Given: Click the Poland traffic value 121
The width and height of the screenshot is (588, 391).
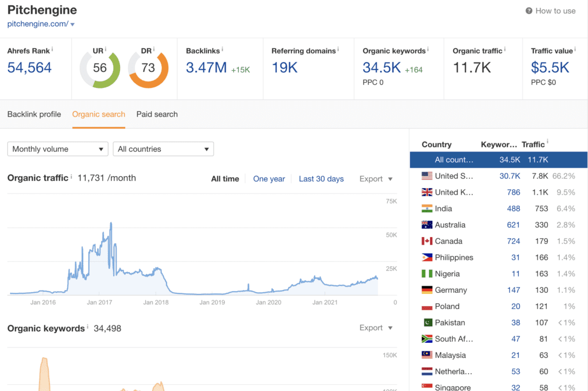Looking at the screenshot, I should [x=541, y=306].
